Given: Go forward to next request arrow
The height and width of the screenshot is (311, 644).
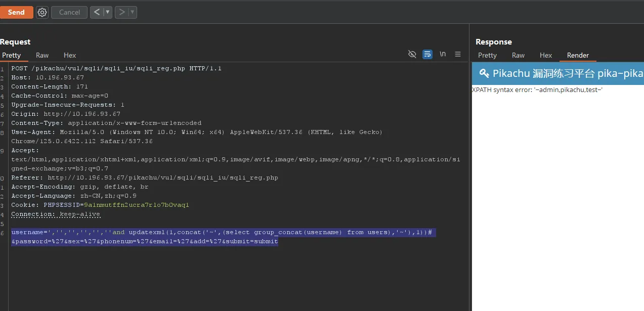Looking at the screenshot, I should 121,12.
